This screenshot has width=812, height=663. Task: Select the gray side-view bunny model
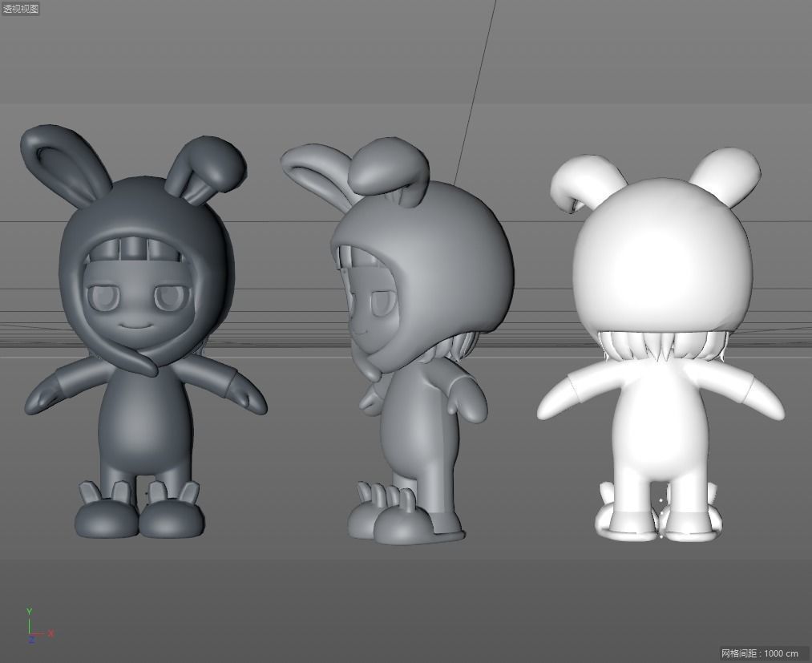[x=398, y=341]
